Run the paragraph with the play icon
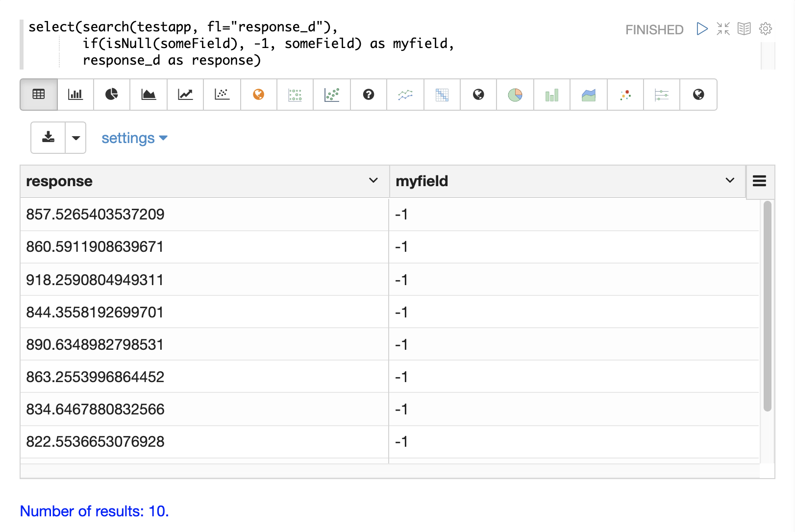 702,29
